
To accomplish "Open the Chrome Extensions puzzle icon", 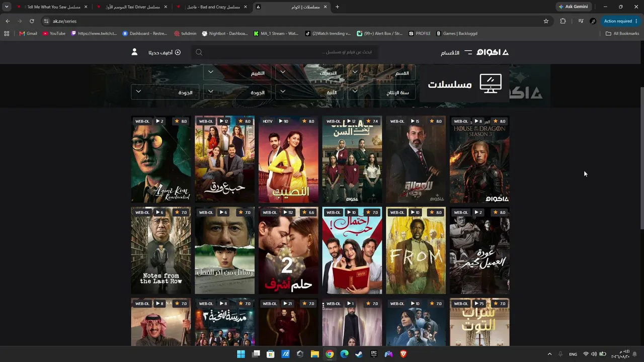I will pyautogui.click(x=563, y=21).
